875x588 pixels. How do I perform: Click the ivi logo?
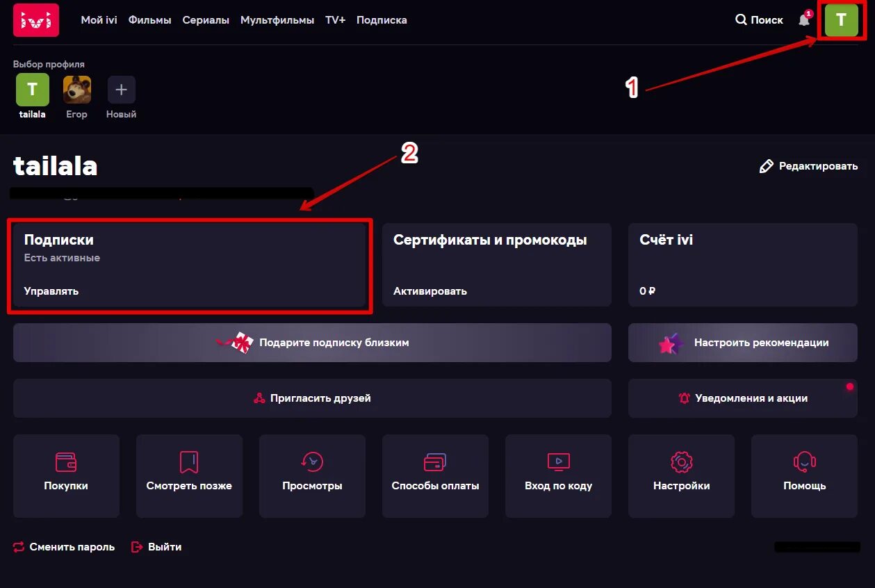36,20
